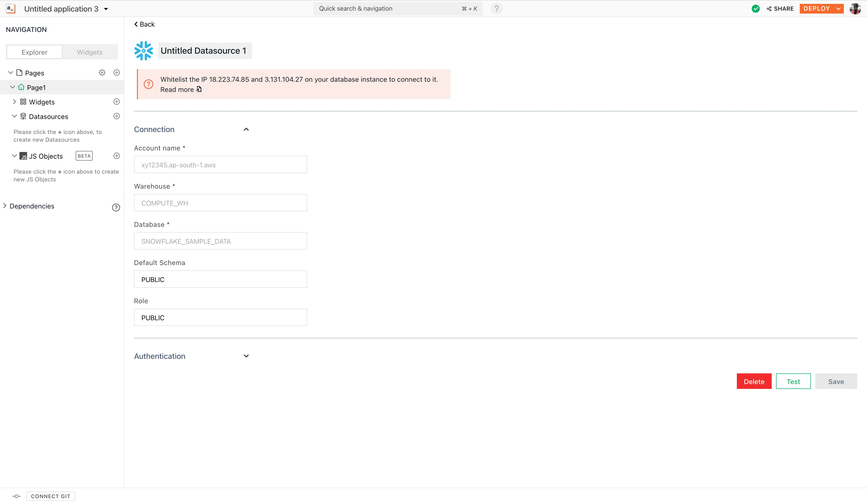Click the plus icon next to Widgets
The height and width of the screenshot is (504, 867).
coord(117,102)
